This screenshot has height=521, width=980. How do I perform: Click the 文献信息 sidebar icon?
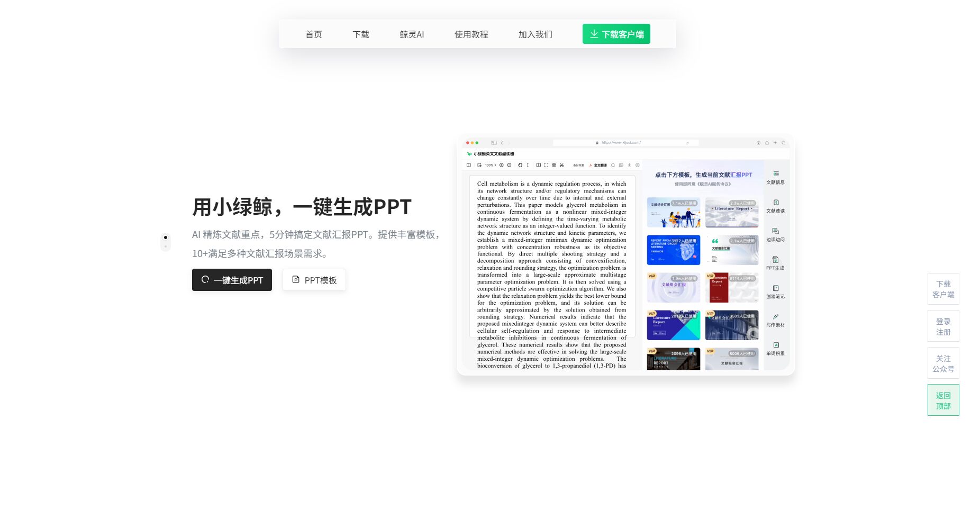pos(775,177)
